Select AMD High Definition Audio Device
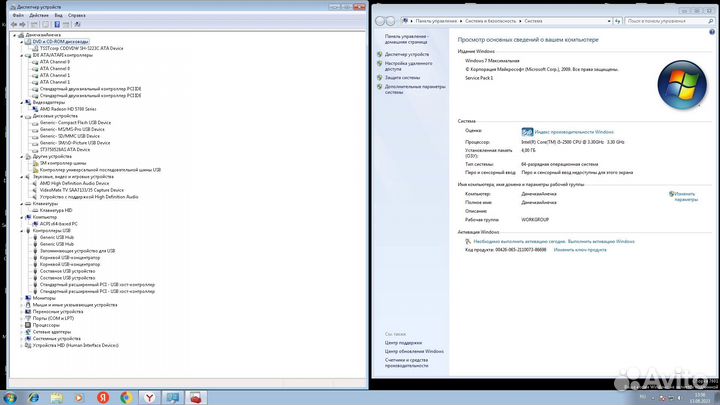This screenshot has height=405, width=720. (74, 183)
